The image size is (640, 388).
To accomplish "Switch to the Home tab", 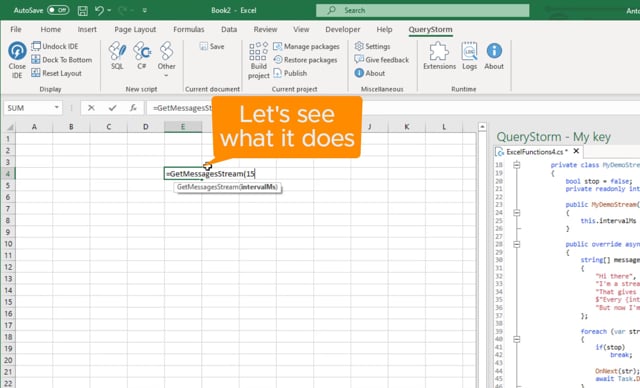I will [51, 29].
